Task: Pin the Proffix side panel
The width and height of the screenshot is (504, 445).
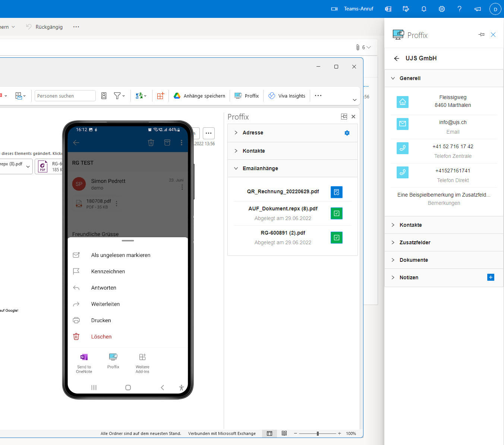Action: pos(481,35)
